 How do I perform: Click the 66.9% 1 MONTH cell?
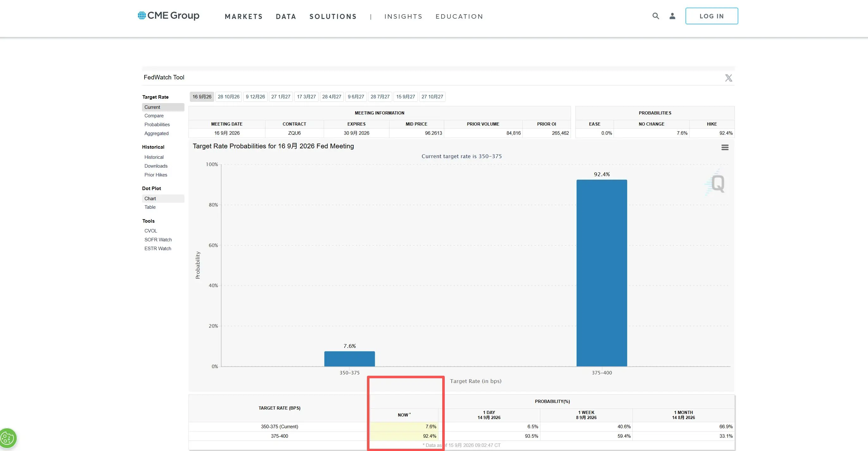tap(684, 427)
